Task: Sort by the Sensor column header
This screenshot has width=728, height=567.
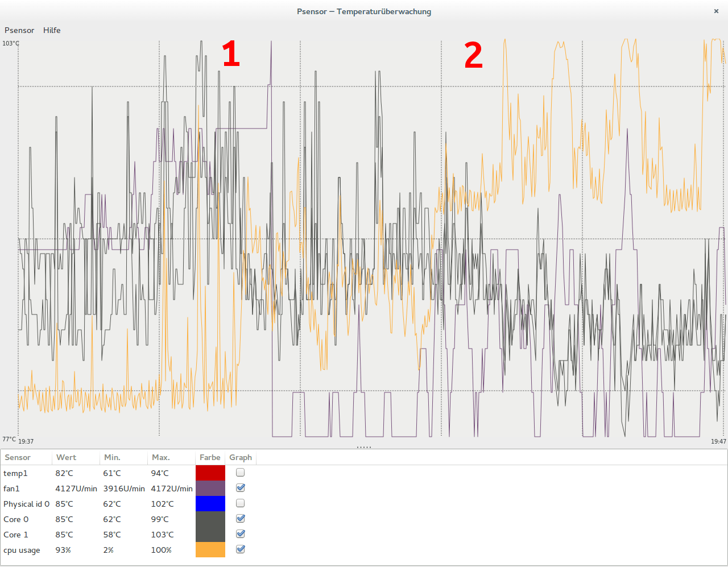Action: pyautogui.click(x=26, y=457)
